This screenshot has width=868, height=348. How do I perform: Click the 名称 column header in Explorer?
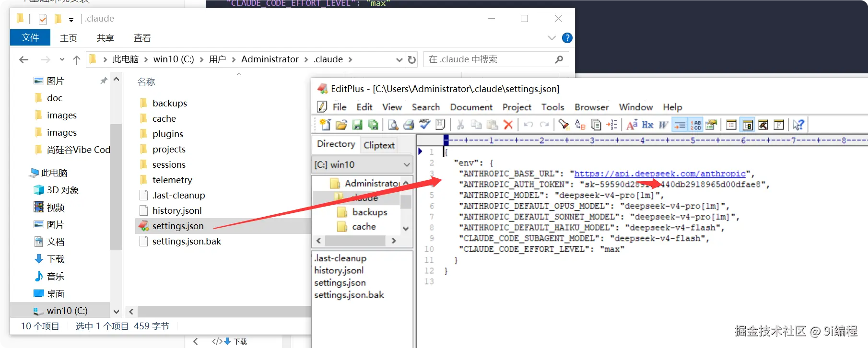tap(146, 82)
